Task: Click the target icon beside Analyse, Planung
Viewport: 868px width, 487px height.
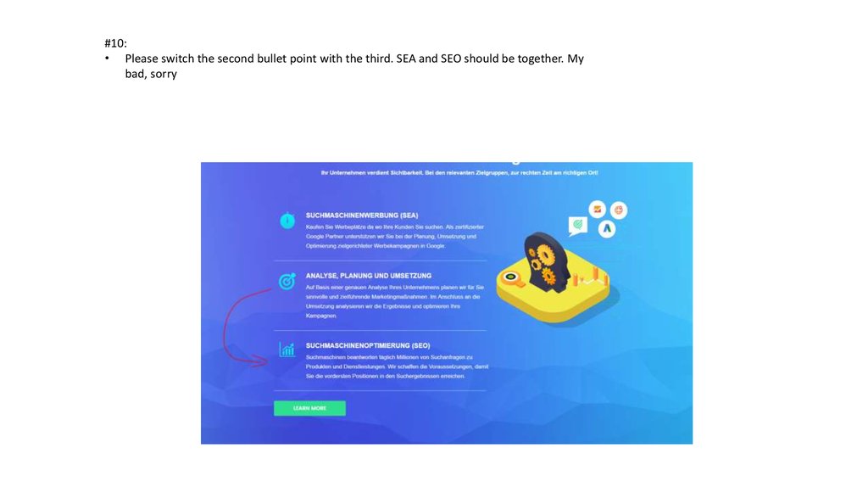Action: pos(287,282)
